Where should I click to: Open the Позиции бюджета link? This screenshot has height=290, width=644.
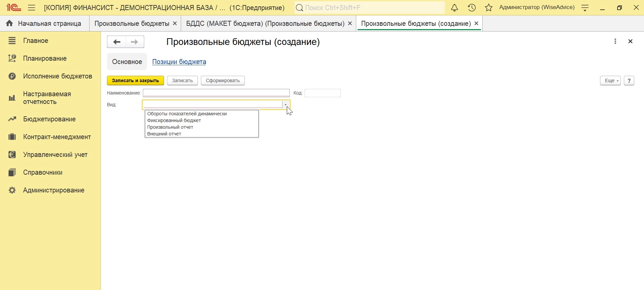pos(179,62)
